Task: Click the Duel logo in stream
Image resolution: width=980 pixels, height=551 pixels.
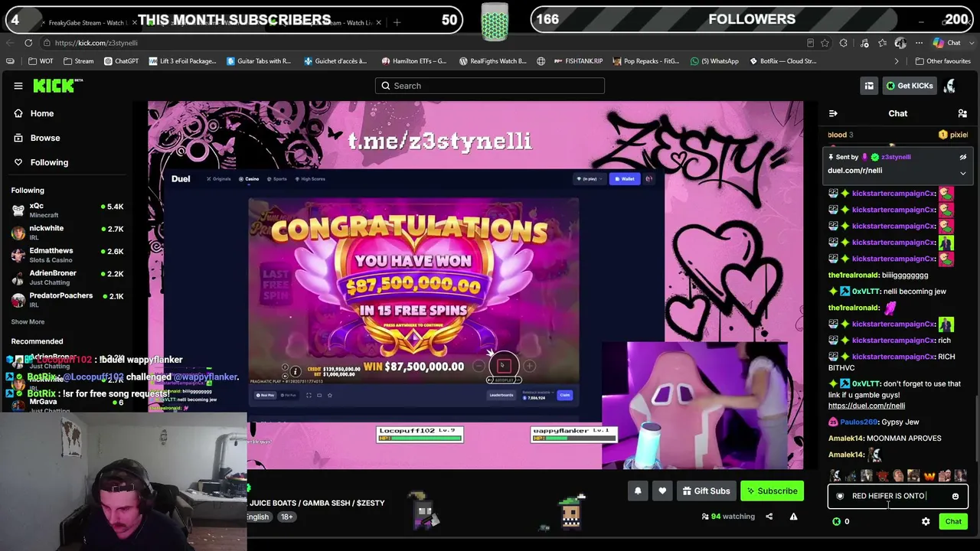Action: click(x=181, y=179)
